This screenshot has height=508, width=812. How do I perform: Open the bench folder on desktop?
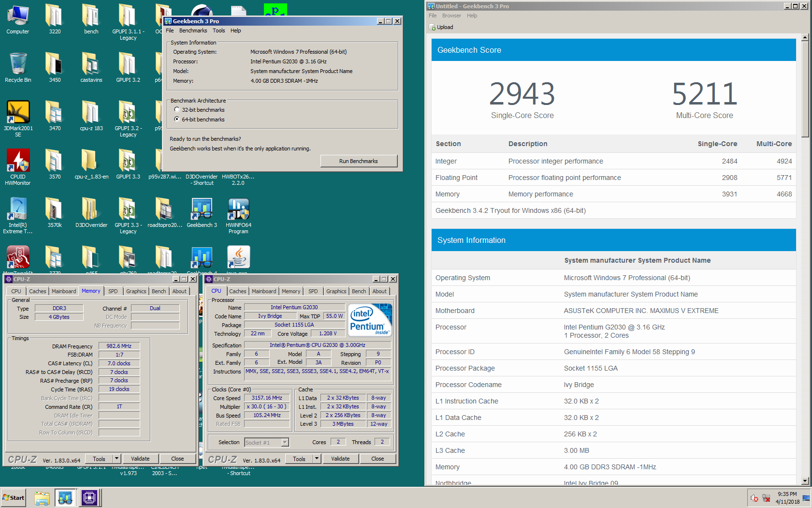pos(91,19)
